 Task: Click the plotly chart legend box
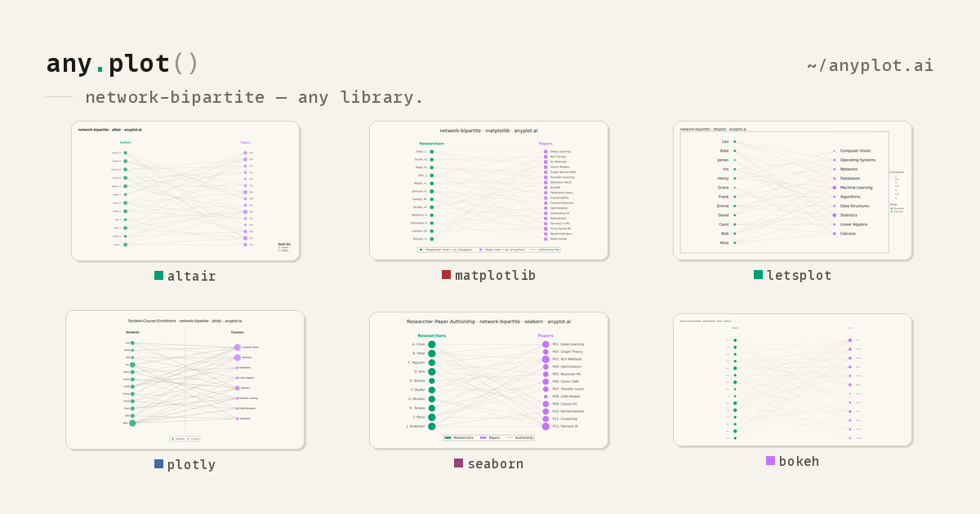coord(185,439)
